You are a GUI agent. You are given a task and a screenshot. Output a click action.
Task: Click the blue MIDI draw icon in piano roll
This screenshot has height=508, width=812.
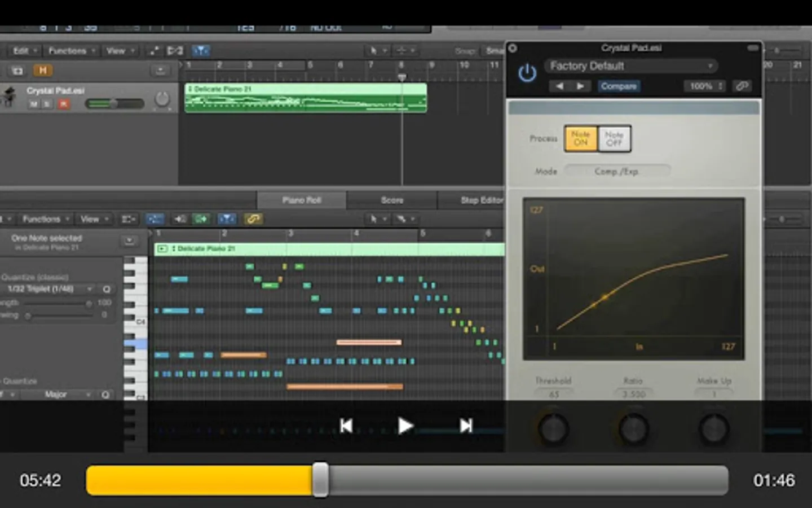(155, 219)
